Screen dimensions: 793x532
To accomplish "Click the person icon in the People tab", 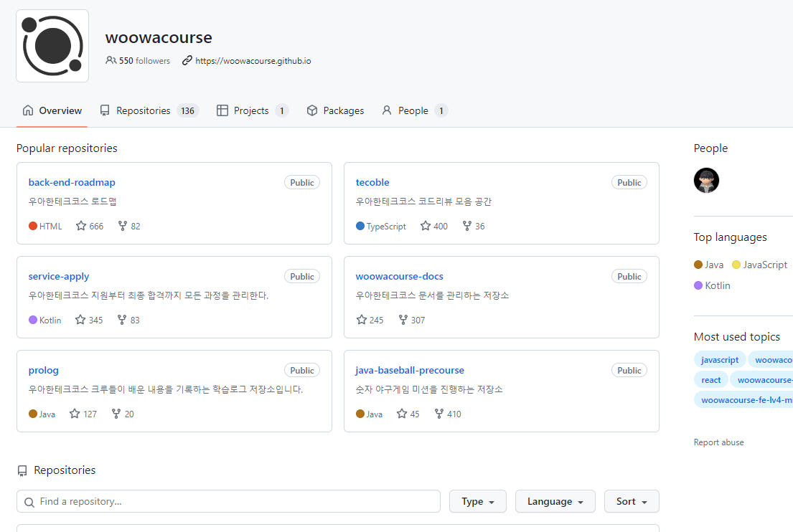I will pos(387,110).
